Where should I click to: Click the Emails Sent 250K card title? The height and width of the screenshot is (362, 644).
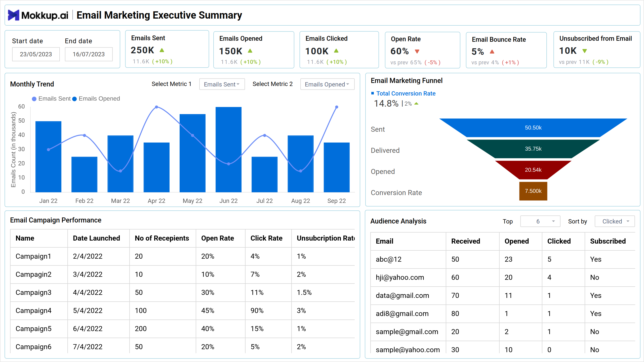pyautogui.click(x=148, y=38)
